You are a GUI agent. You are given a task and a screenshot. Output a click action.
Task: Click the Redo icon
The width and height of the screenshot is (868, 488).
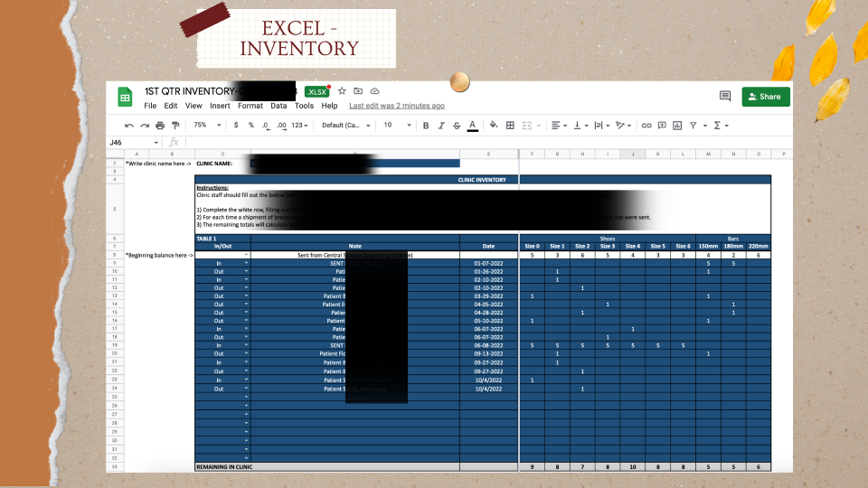145,126
